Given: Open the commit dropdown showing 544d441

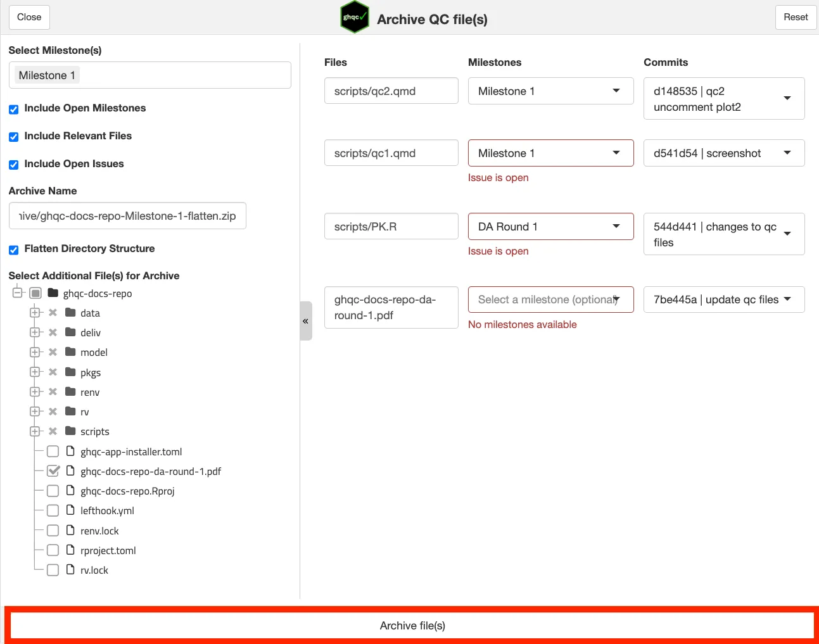Looking at the screenshot, I should 723,234.
